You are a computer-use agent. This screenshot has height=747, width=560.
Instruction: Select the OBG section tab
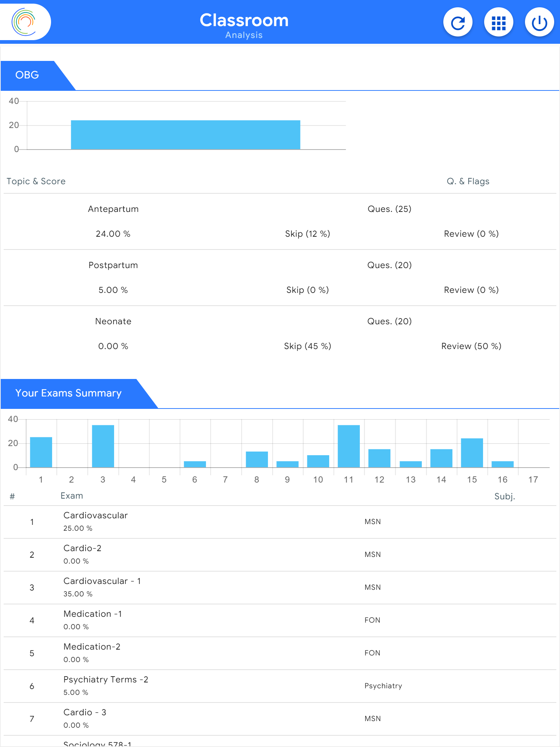point(28,75)
